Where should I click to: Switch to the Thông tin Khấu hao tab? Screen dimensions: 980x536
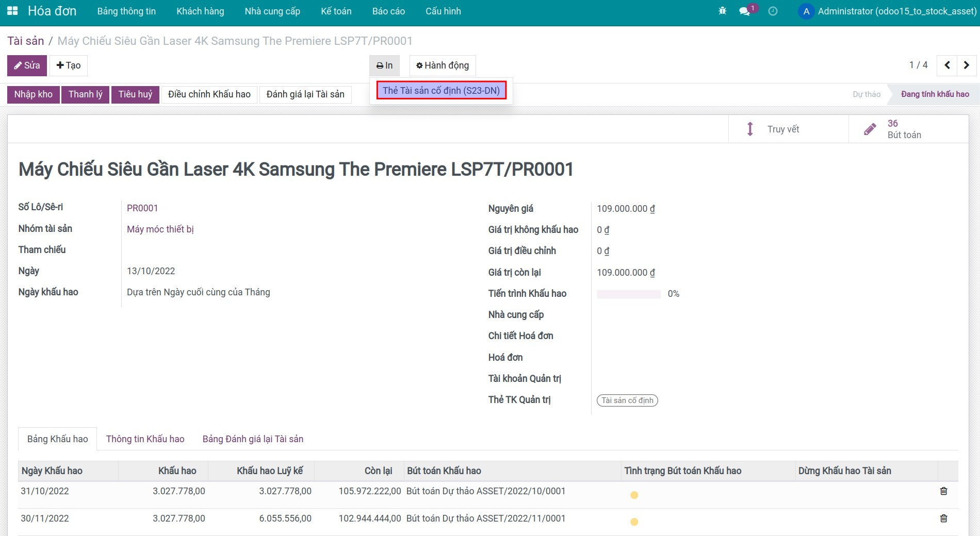point(145,439)
